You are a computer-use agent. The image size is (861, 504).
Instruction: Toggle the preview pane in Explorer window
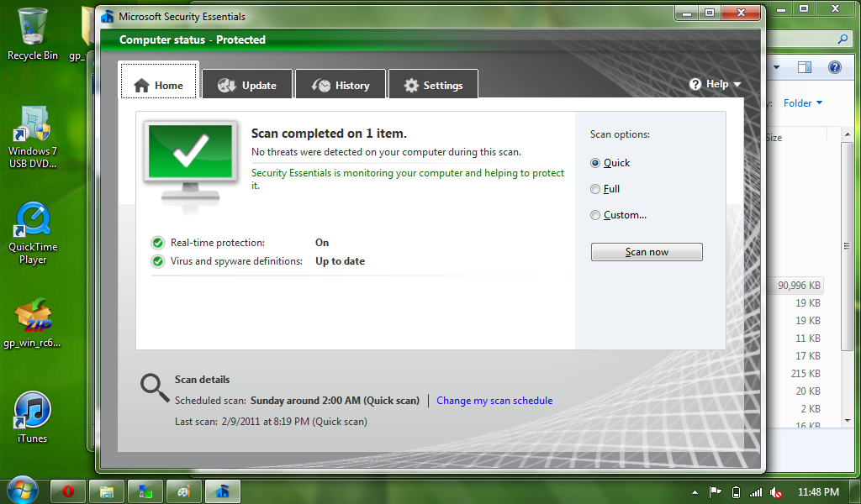805,67
